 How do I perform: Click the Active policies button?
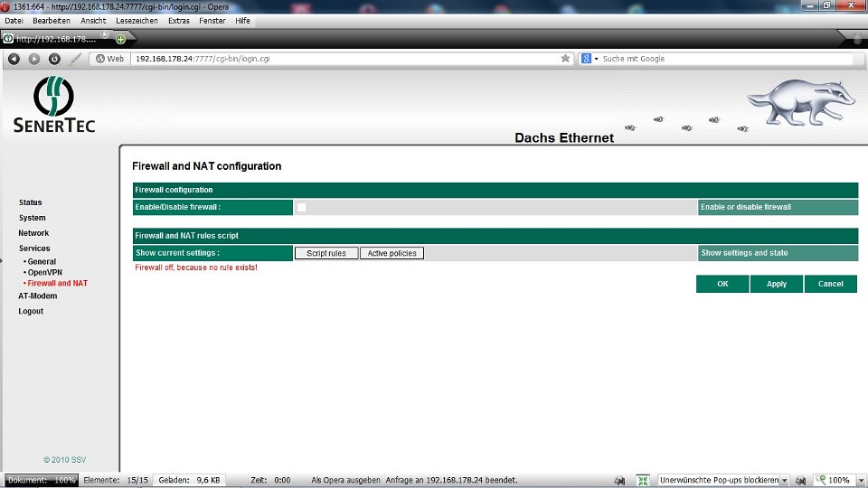tap(392, 253)
